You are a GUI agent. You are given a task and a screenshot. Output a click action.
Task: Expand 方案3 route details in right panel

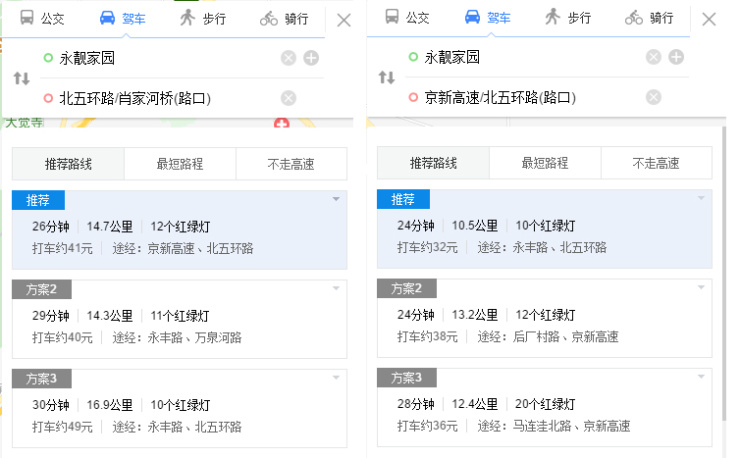coord(701,377)
